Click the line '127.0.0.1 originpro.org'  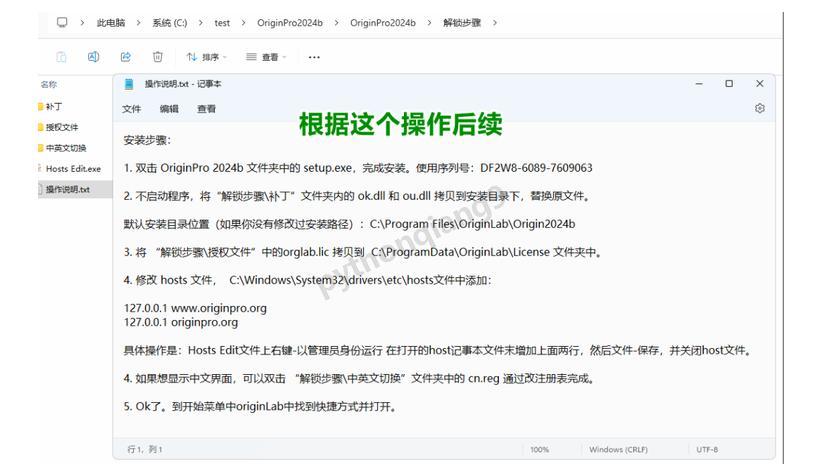181,322
